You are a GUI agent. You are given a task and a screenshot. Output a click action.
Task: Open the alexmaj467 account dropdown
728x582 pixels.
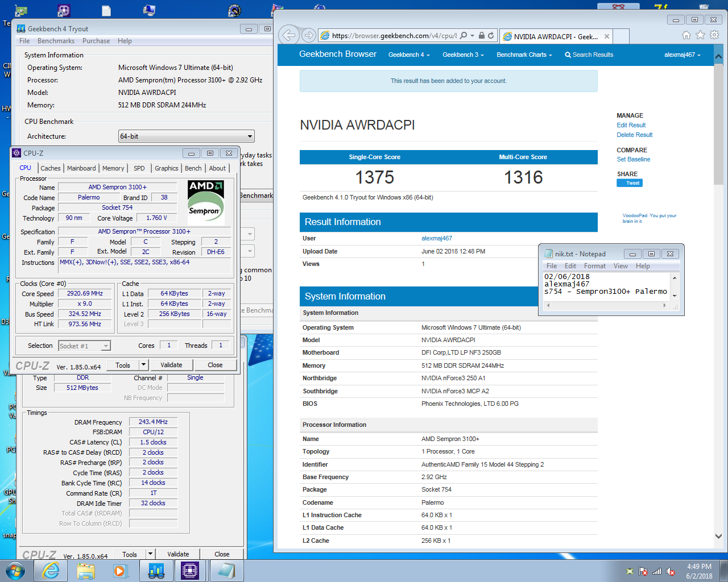pyautogui.click(x=682, y=55)
